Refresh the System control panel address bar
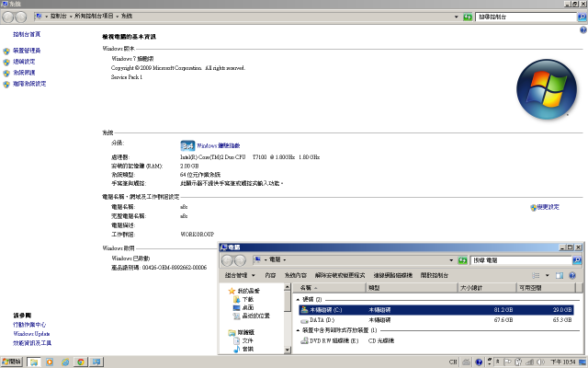 click(468, 17)
